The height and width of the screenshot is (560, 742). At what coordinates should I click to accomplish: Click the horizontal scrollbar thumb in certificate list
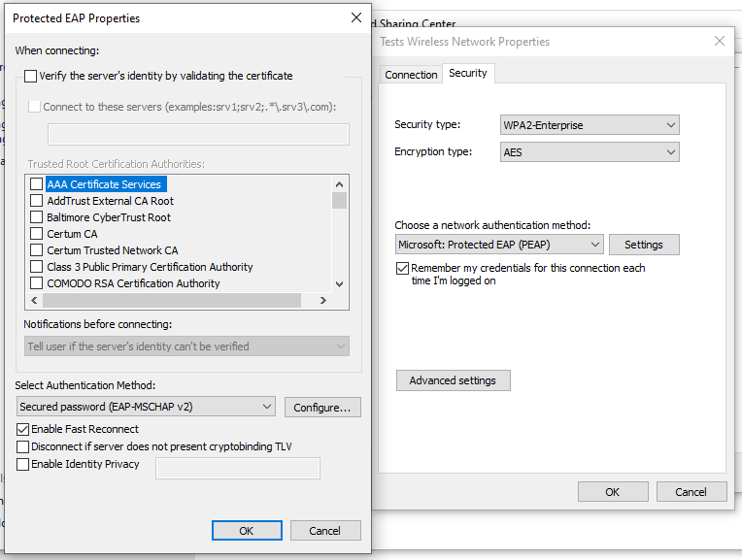click(x=172, y=300)
